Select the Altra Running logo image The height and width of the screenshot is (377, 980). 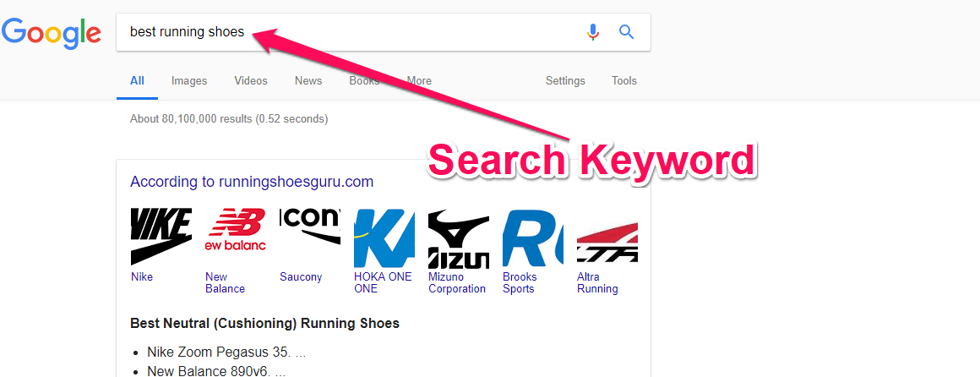point(607,238)
